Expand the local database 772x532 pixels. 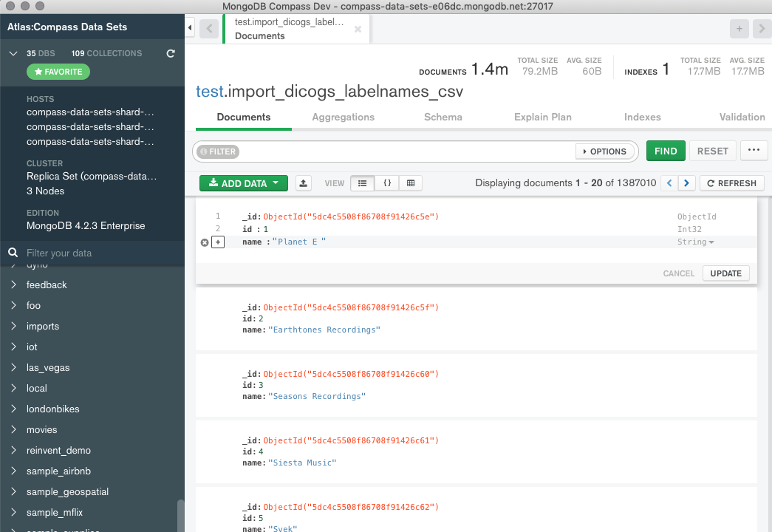pyautogui.click(x=14, y=388)
